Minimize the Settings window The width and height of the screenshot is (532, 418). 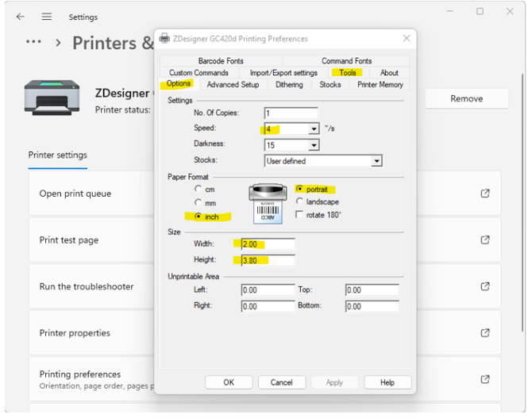tap(450, 12)
